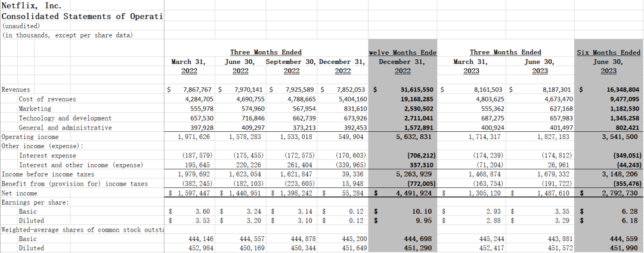Select revenue value 7,852,053
The height and width of the screenshot is (253, 644).
(351, 90)
